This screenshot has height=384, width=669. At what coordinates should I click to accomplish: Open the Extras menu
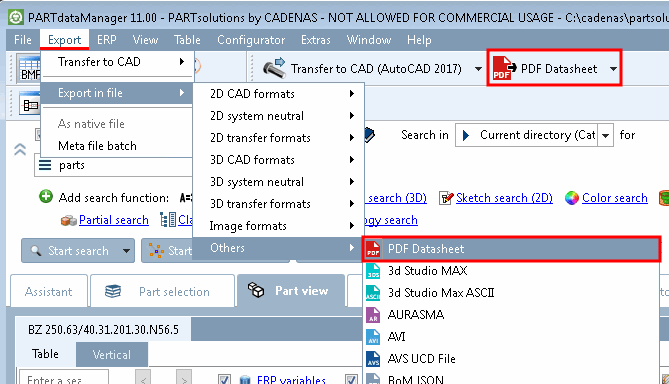point(316,40)
